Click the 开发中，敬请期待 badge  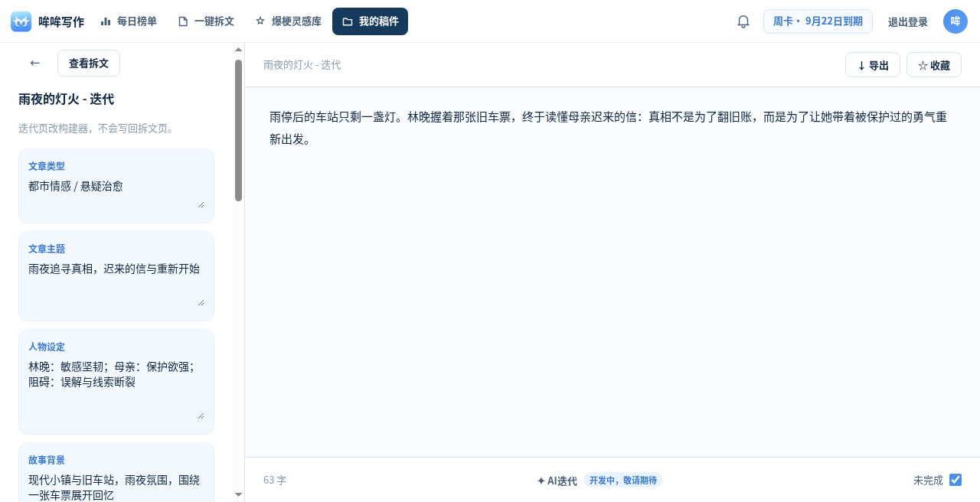point(623,481)
